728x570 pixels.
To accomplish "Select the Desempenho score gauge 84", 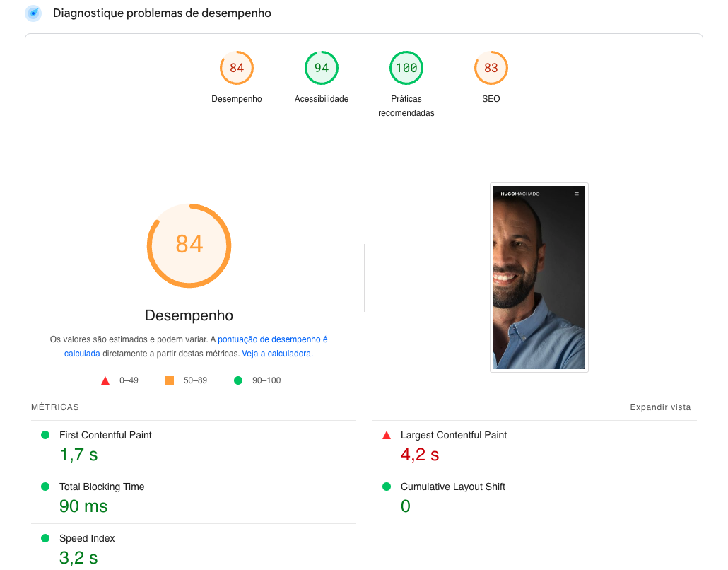I will [x=237, y=69].
